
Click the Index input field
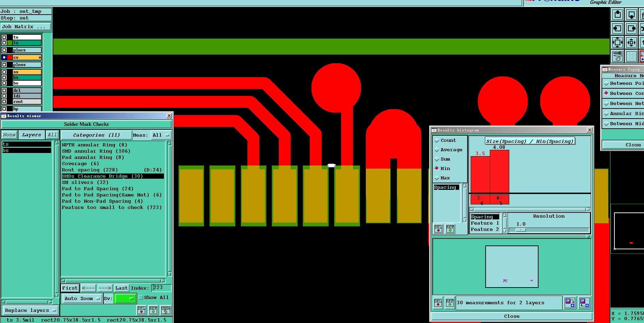(x=161, y=288)
